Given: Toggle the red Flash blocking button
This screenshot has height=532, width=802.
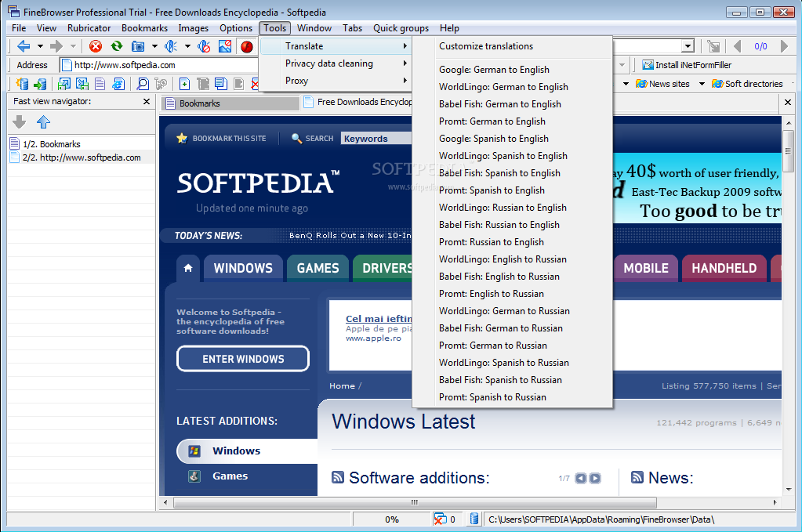Looking at the screenshot, I should (x=246, y=46).
